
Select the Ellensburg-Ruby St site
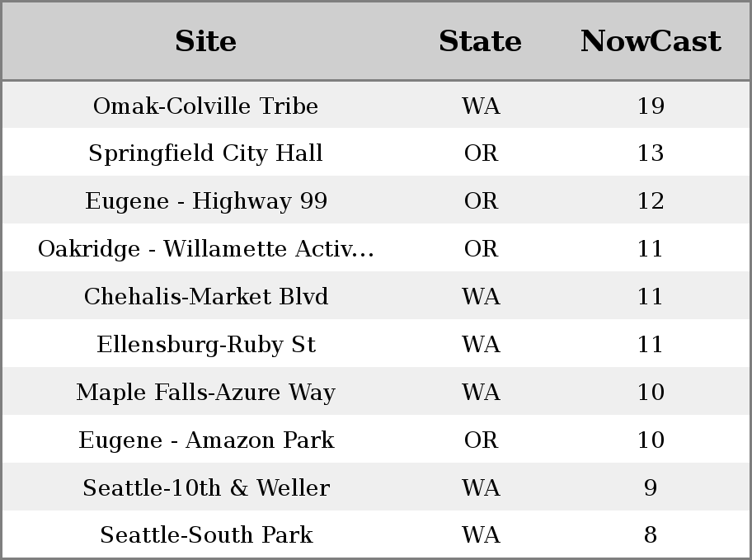[x=205, y=345]
